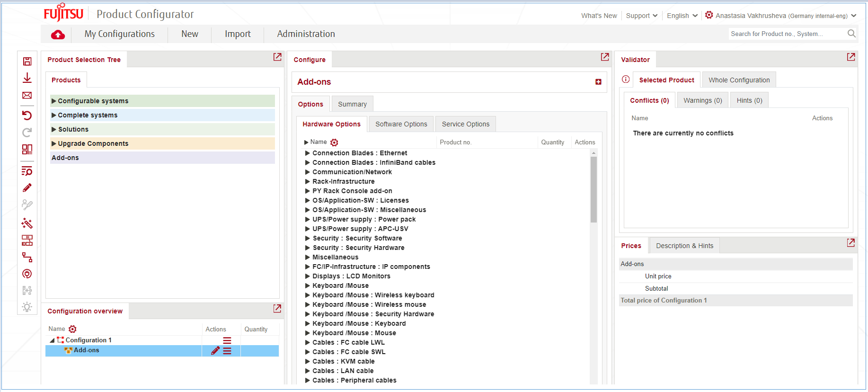Click the Hardware Options list scrollbar
Image resolution: width=868 pixels, height=392 pixels.
click(x=593, y=189)
